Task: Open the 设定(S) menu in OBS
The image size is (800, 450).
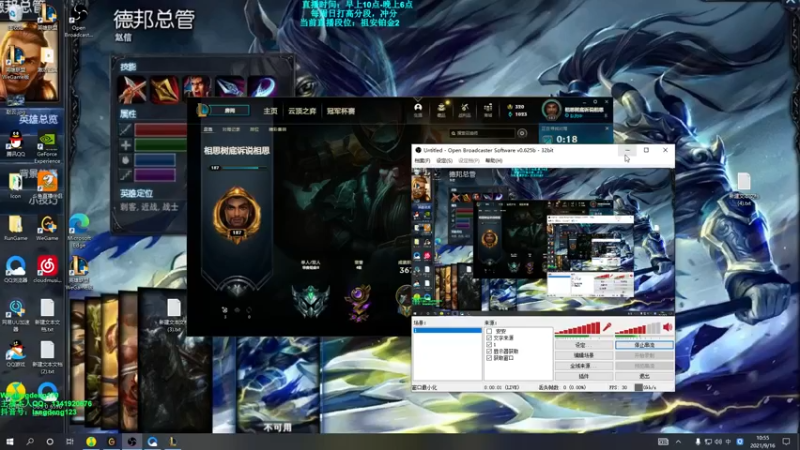Action: pos(444,161)
